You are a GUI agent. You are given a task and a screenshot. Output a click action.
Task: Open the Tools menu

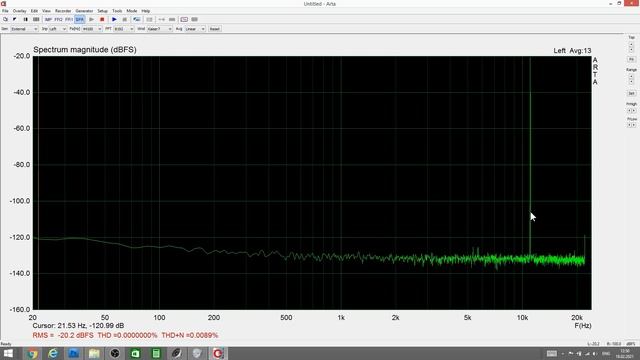[x=117, y=11]
